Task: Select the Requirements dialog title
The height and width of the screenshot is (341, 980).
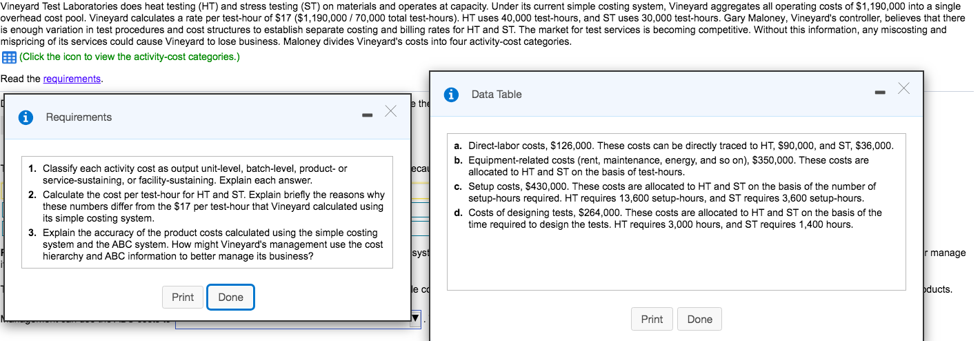Action: [x=79, y=117]
